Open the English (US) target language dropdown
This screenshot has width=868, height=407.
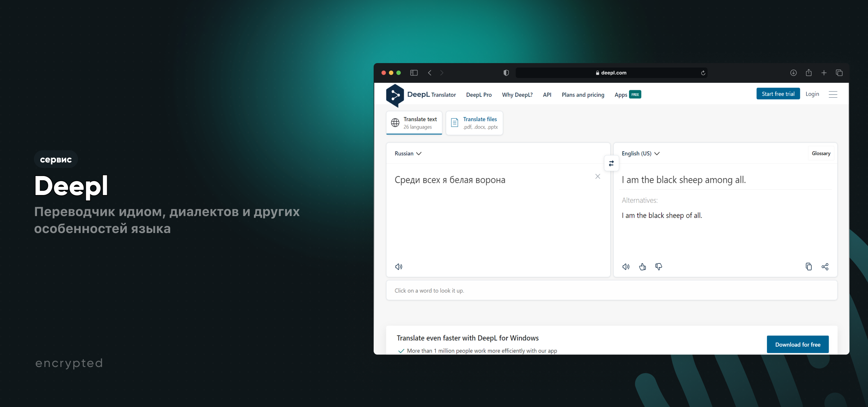pos(640,153)
